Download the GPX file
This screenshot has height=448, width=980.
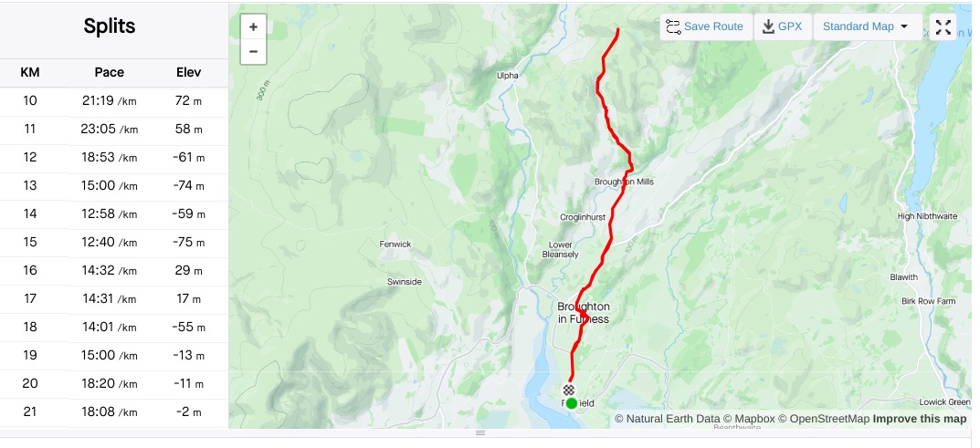[x=783, y=26]
